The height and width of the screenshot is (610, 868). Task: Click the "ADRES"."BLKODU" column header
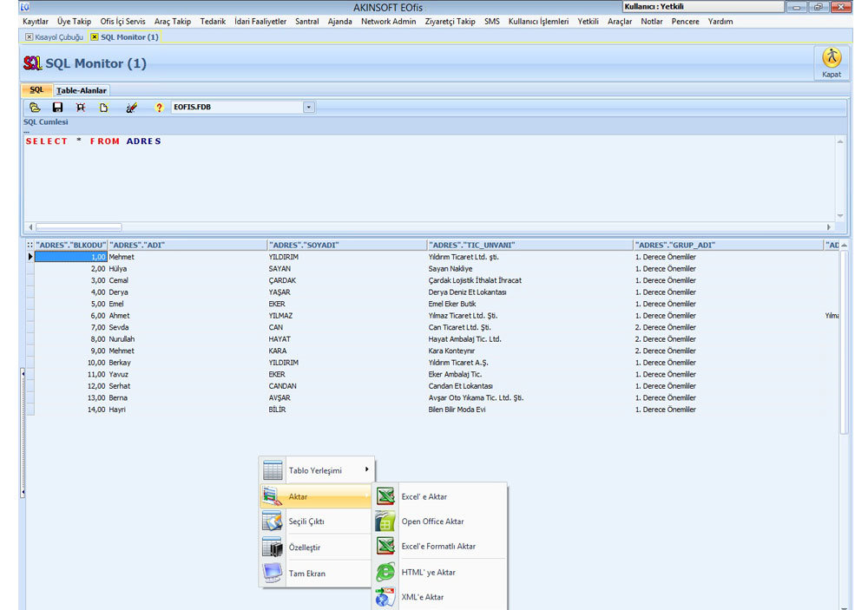71,245
